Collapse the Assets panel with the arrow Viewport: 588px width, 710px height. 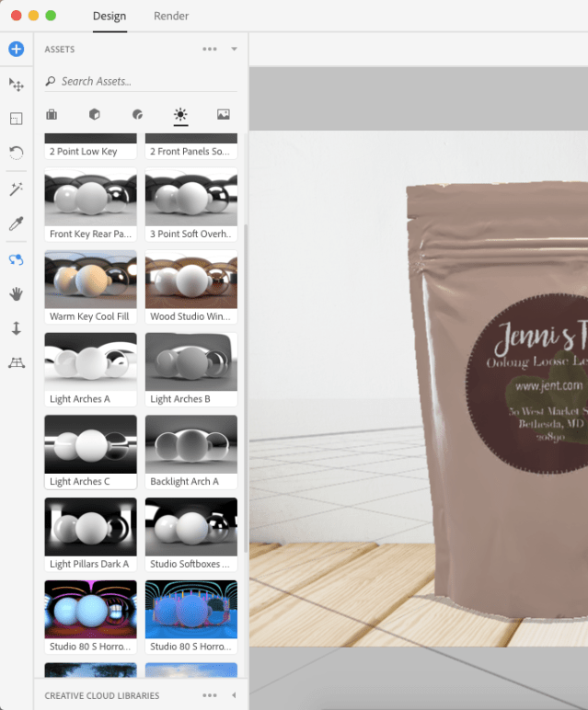[x=234, y=49]
